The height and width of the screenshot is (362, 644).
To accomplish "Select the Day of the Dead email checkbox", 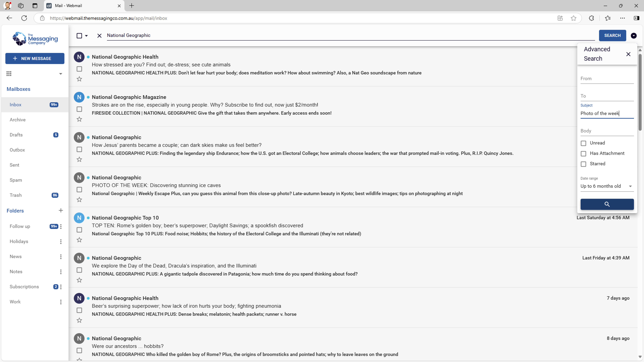I will pyautogui.click(x=79, y=270).
